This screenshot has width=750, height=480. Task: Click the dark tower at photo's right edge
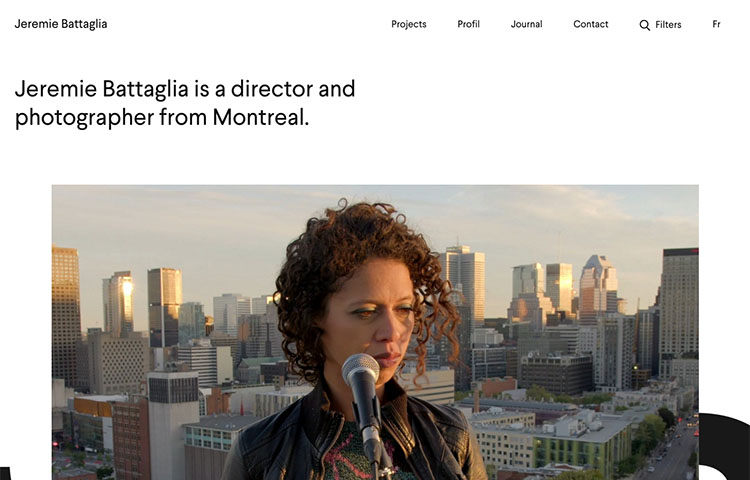[679, 311]
